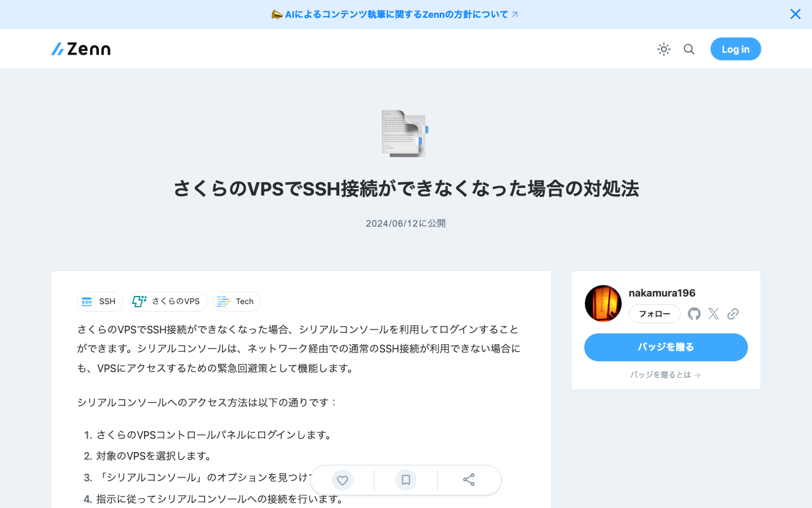Dismiss the announcement banner
The height and width of the screenshot is (508, 812).
[x=795, y=13]
